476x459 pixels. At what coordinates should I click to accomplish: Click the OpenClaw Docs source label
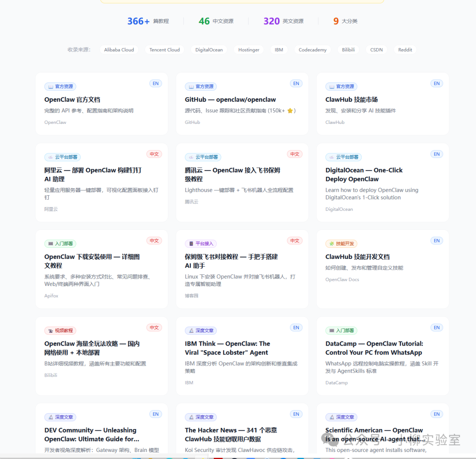point(342,280)
